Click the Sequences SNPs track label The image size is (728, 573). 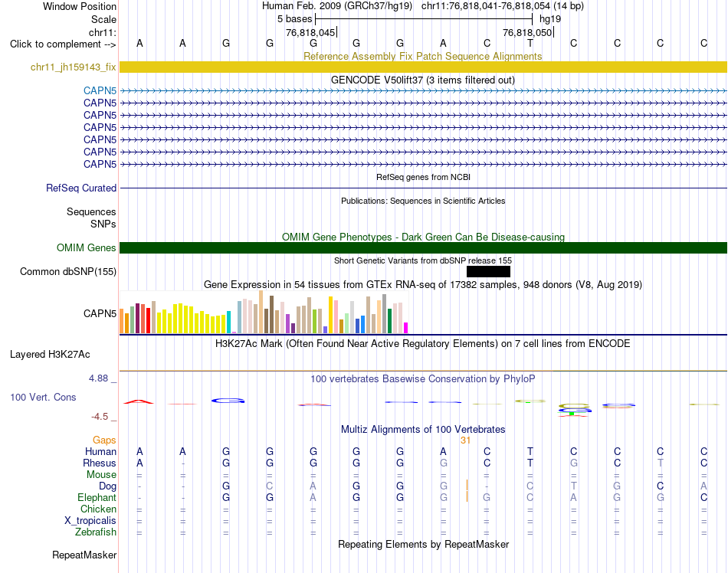[x=91, y=218]
